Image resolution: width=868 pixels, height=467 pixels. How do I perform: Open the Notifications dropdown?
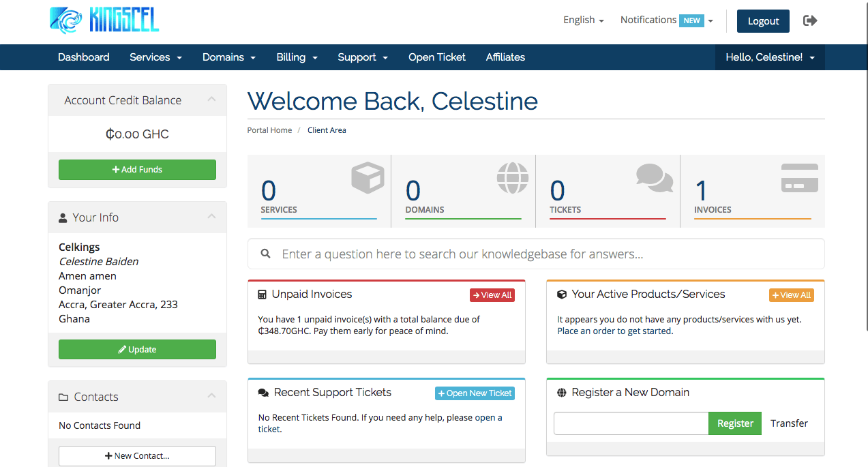tap(666, 20)
